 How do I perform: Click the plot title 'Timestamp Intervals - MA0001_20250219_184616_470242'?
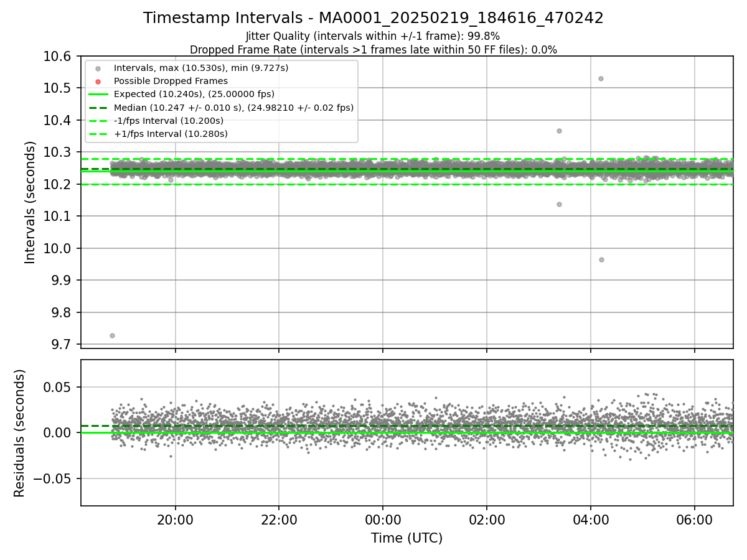click(374, 18)
